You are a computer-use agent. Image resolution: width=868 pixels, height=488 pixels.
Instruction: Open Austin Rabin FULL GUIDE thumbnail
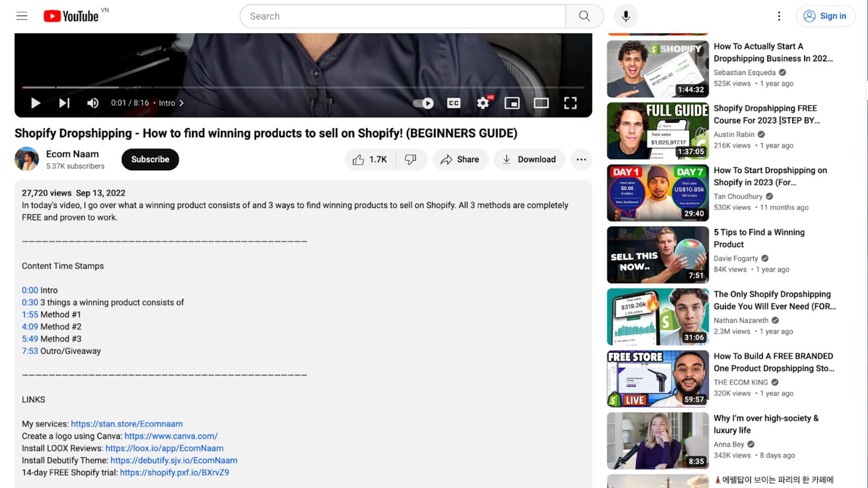pos(658,131)
